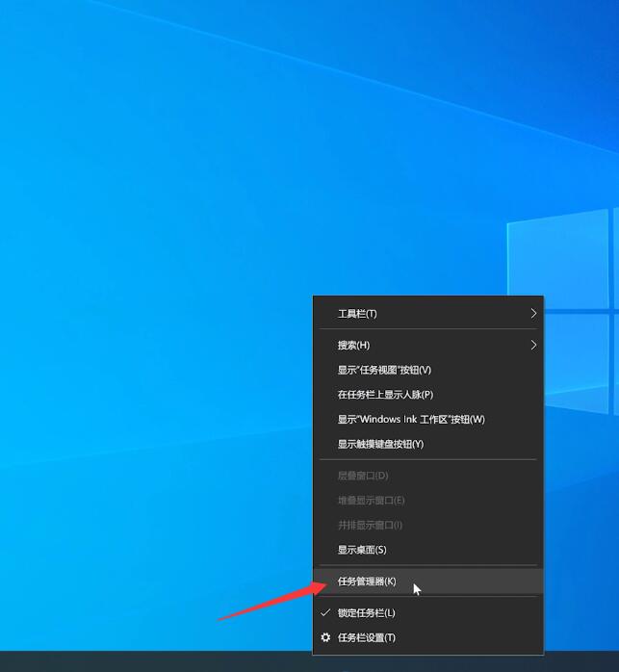Image resolution: width=619 pixels, height=672 pixels.
Task: Enable 显示"任务视图"按钮(V) option
Action: point(384,370)
